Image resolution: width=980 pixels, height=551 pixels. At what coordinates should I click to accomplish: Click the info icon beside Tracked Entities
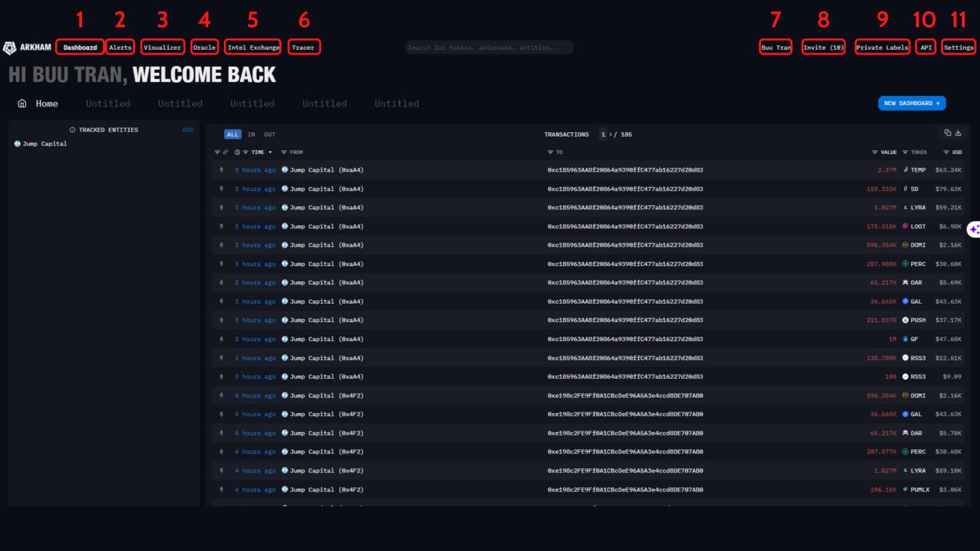[73, 130]
